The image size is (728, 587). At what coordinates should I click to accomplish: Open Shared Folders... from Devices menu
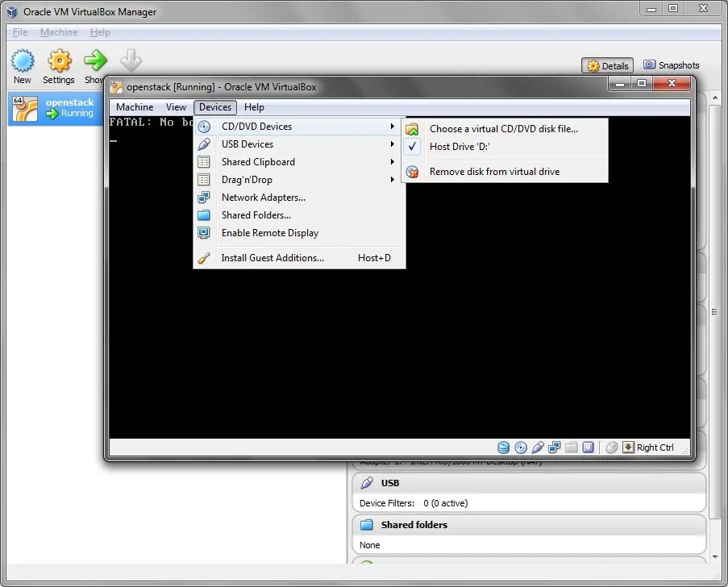pyautogui.click(x=299, y=215)
